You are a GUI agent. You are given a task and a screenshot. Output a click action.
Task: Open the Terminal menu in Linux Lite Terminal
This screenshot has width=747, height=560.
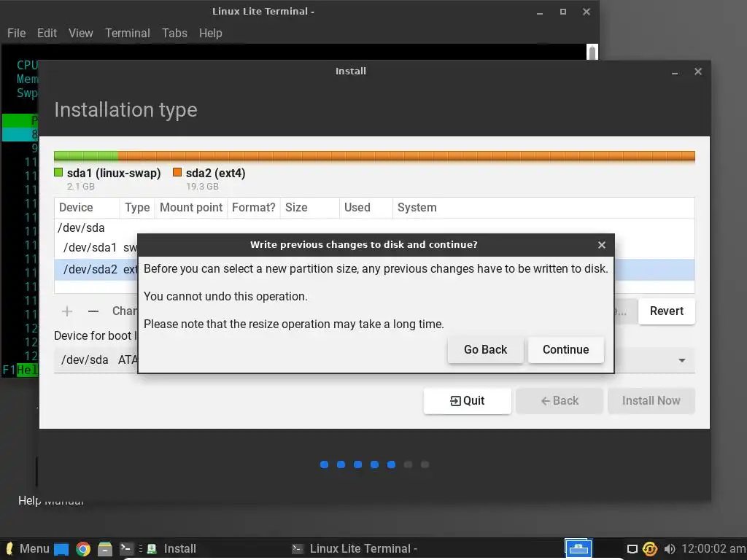[127, 34]
